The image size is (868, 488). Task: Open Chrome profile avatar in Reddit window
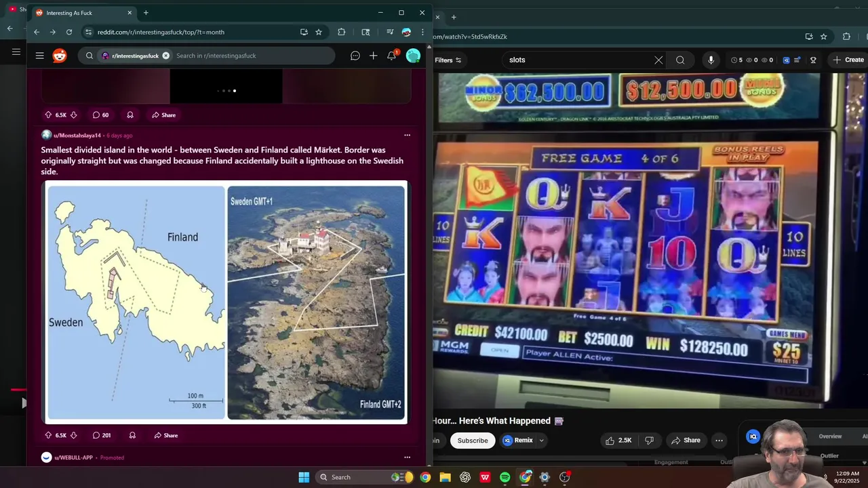pos(406,32)
